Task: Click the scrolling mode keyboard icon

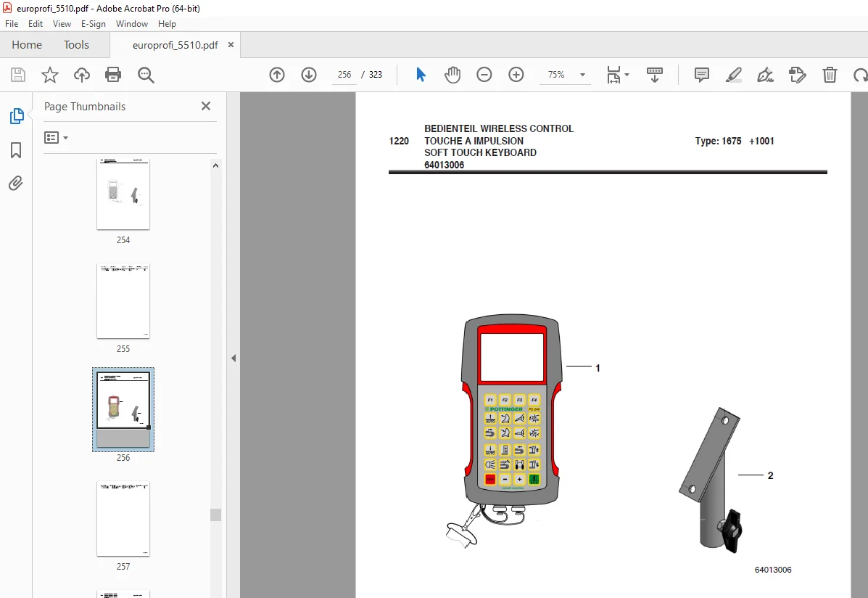Action: click(654, 75)
